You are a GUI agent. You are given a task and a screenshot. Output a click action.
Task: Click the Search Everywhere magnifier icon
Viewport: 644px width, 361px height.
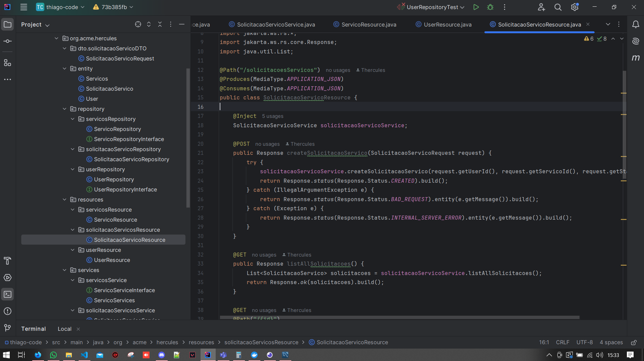pos(558,7)
